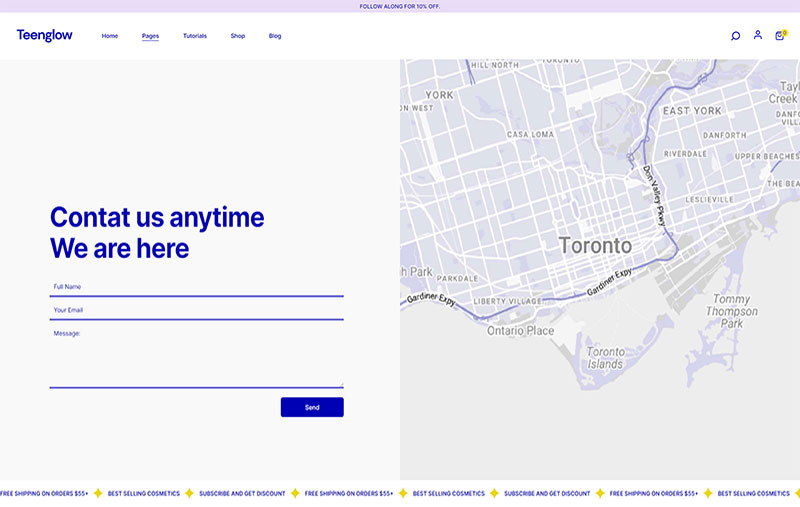Click Ontario Place on the map
This screenshot has width=800, height=507.
(520, 331)
